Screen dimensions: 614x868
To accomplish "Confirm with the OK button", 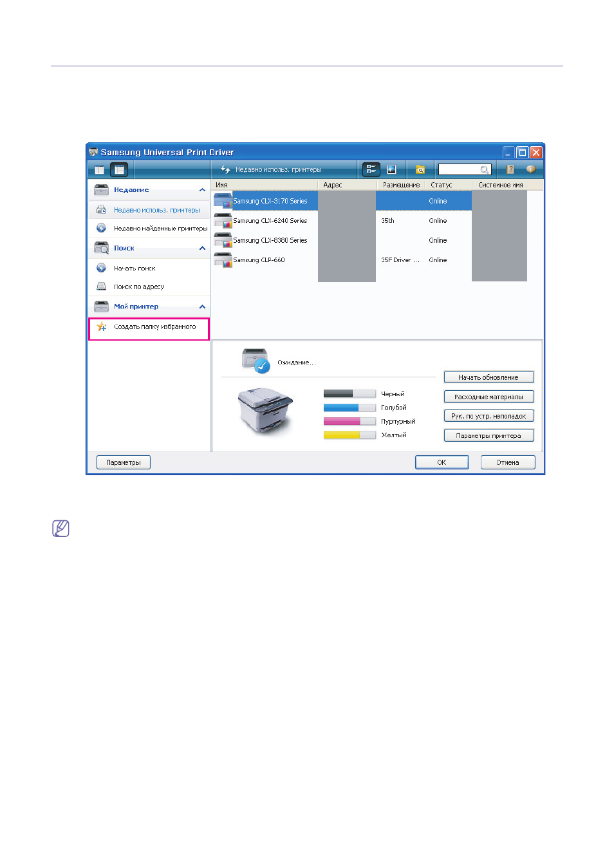I will tap(442, 462).
